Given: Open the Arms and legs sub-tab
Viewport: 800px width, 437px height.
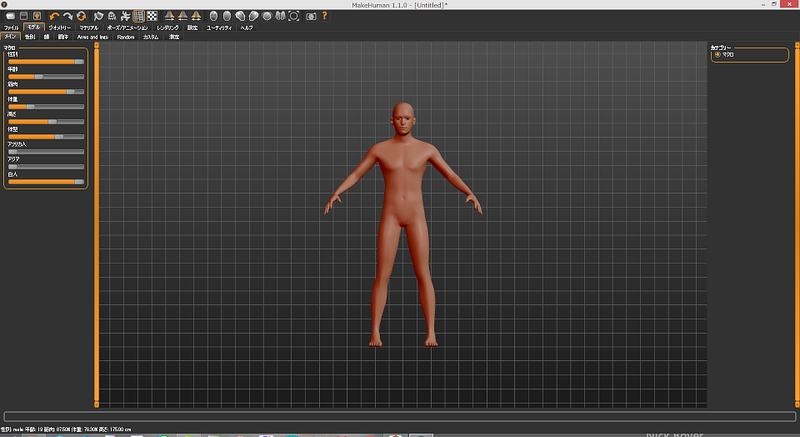Looking at the screenshot, I should point(92,37).
